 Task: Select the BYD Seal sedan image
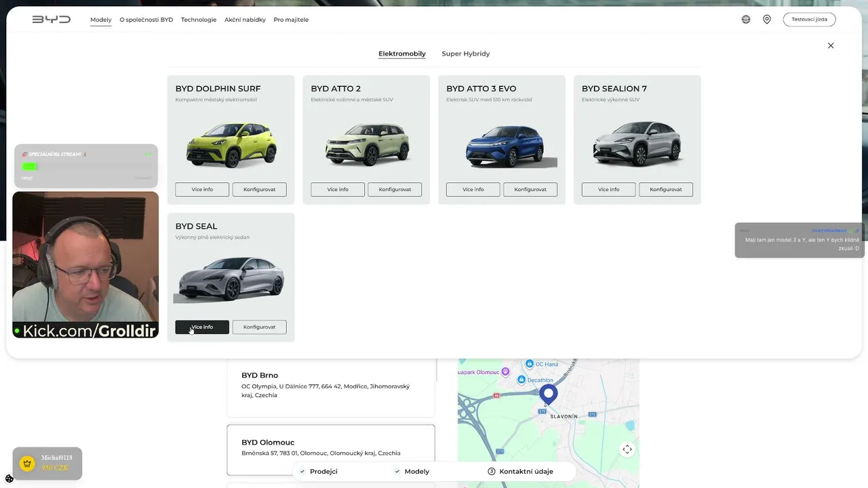coord(231,279)
